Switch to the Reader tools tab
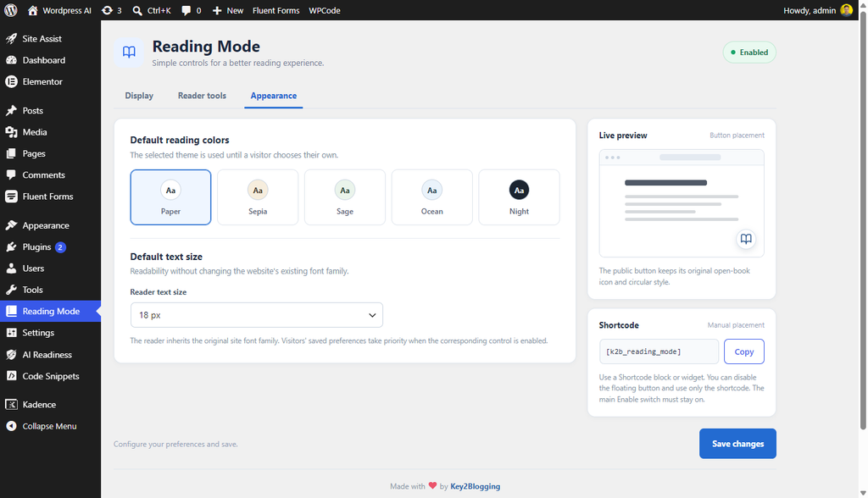868x498 pixels. pyautogui.click(x=202, y=96)
